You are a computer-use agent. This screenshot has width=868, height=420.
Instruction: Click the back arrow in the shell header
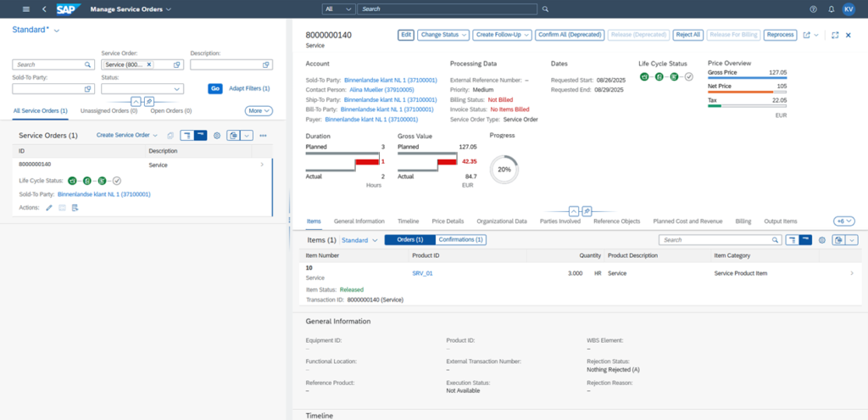pyautogui.click(x=43, y=8)
